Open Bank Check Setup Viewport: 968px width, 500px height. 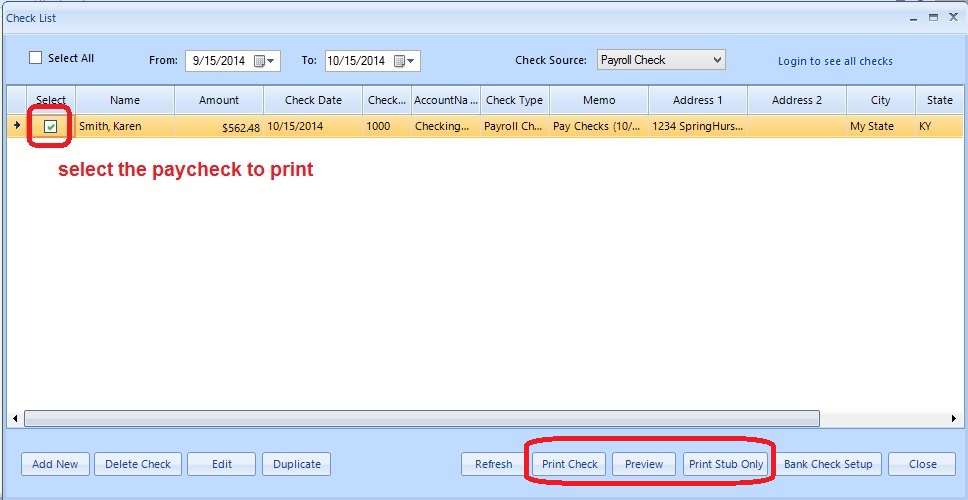pos(828,464)
